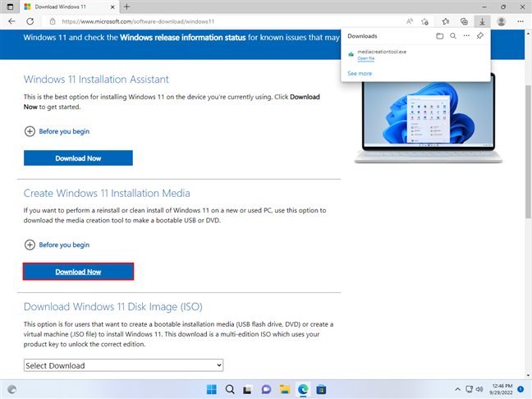Open the notification badge on the taskbar
Screen dimensions: 532x399
click(521, 389)
